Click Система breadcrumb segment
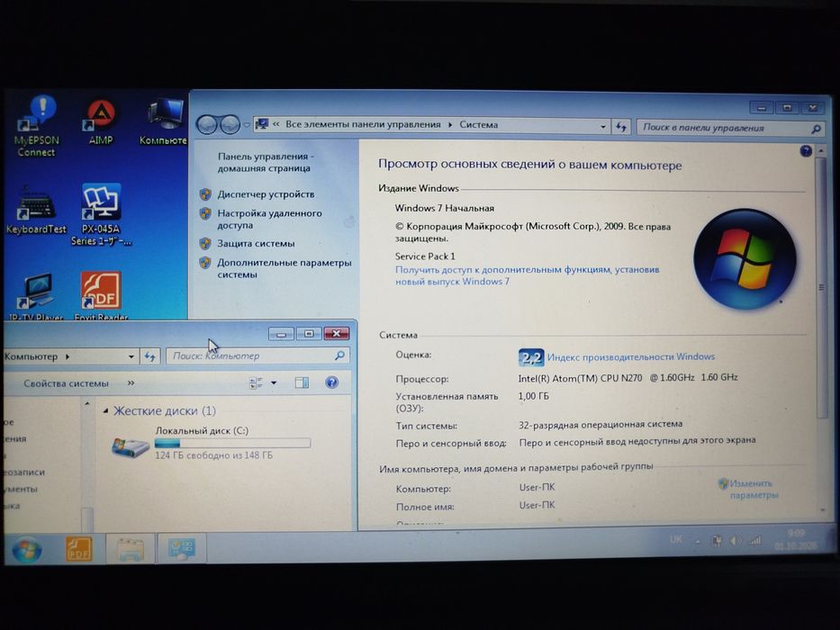This screenshot has height=630, width=840. pos(478,125)
